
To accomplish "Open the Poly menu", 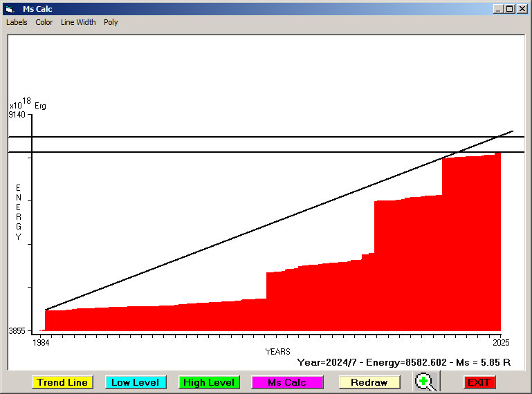I will click(x=111, y=22).
